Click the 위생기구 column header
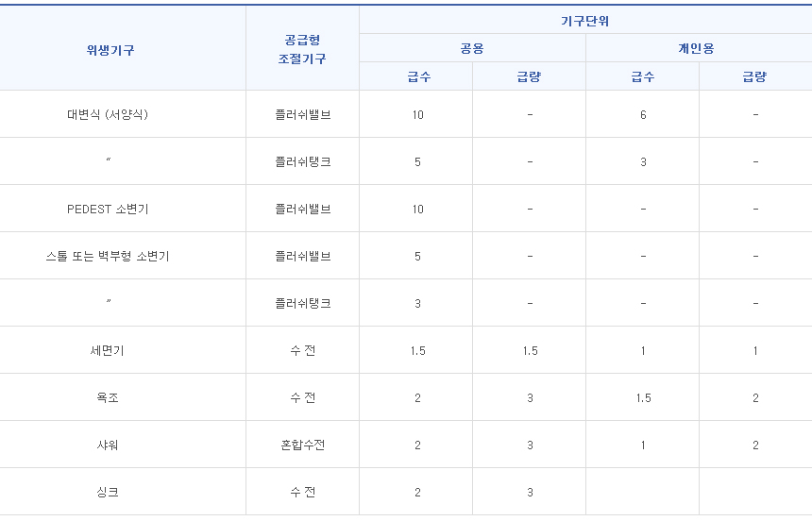The width and height of the screenshot is (812, 521). pos(110,51)
